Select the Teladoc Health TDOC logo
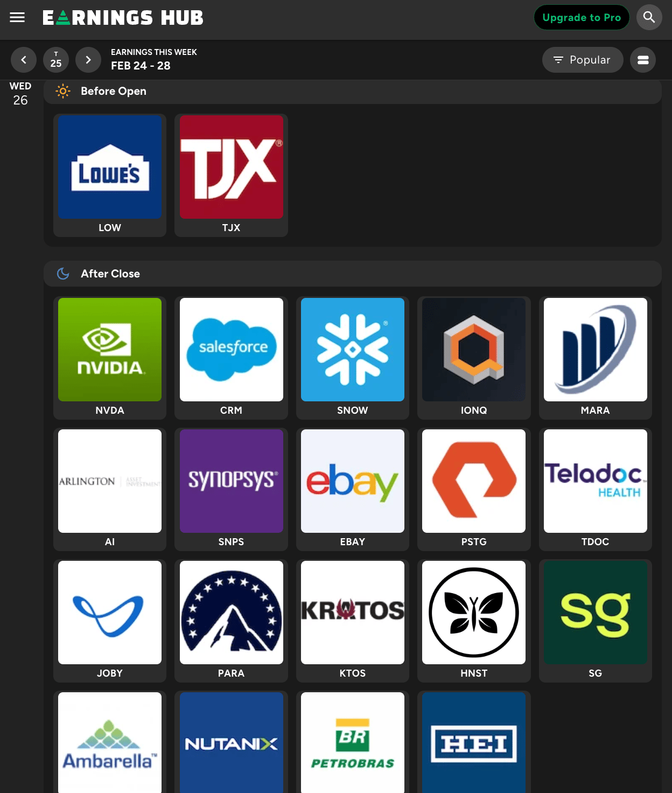The height and width of the screenshot is (793, 672). click(596, 481)
